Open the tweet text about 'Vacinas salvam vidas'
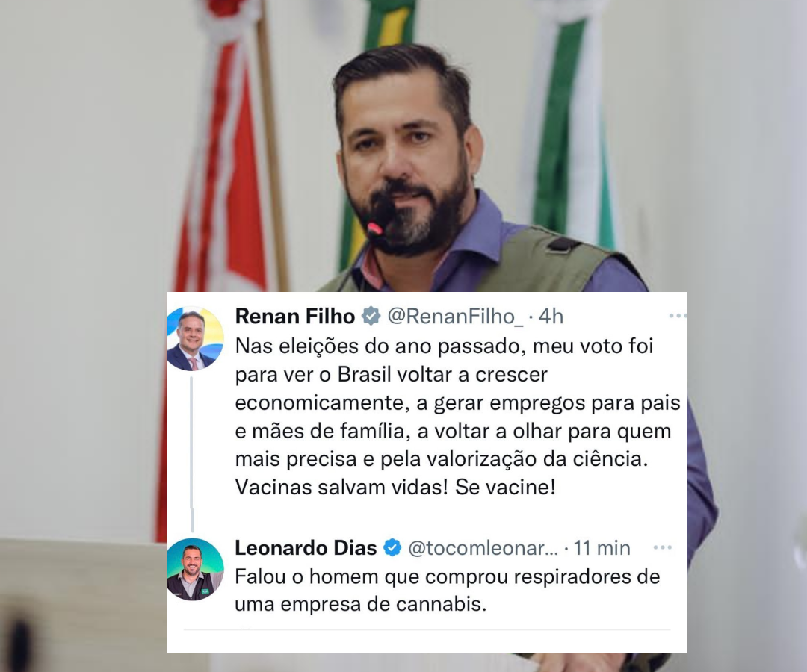This screenshot has width=807, height=672. pos(457,417)
